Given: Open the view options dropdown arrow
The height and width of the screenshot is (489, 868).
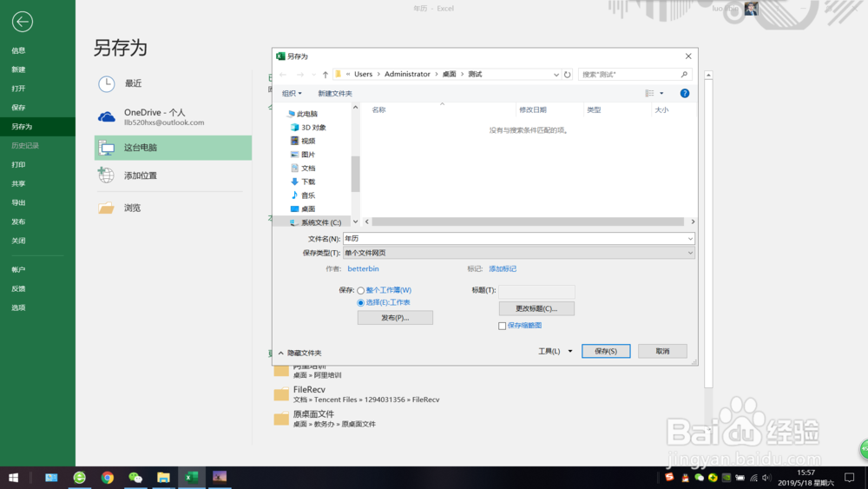Looking at the screenshot, I should (x=661, y=93).
